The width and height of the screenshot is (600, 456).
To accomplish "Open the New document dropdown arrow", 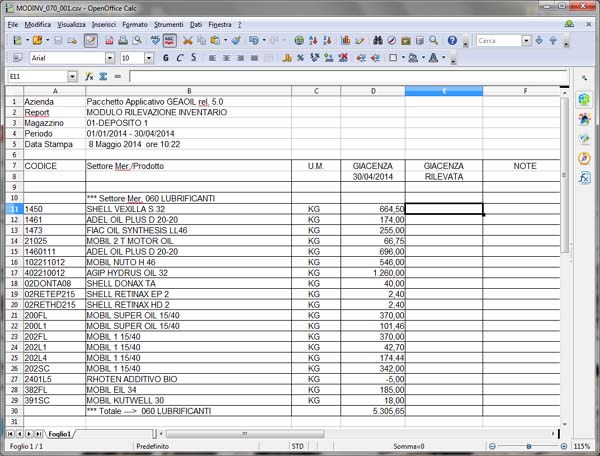I will pos(28,40).
